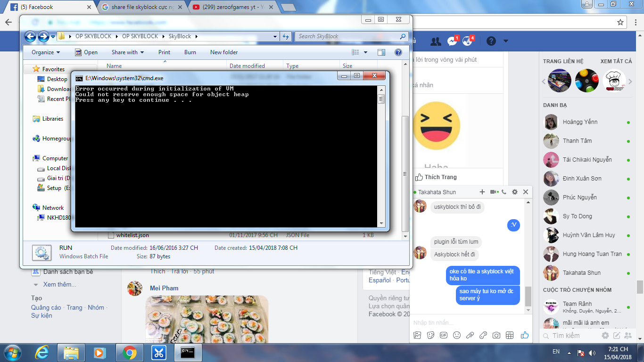Screen dimensions: 644x362
Task: Attach a file with the paperclip icon
Action: pyautogui.click(x=470, y=335)
